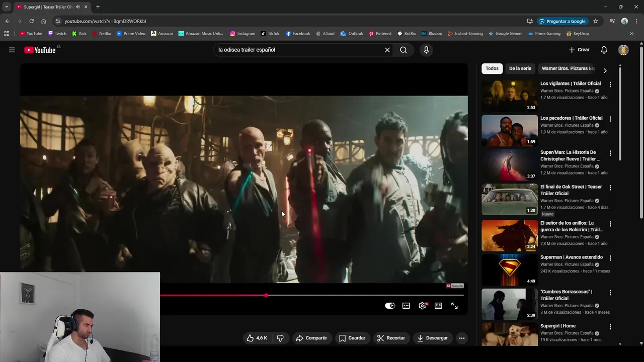
Task: Seek using the red progress bar handle
Action: click(x=266, y=295)
